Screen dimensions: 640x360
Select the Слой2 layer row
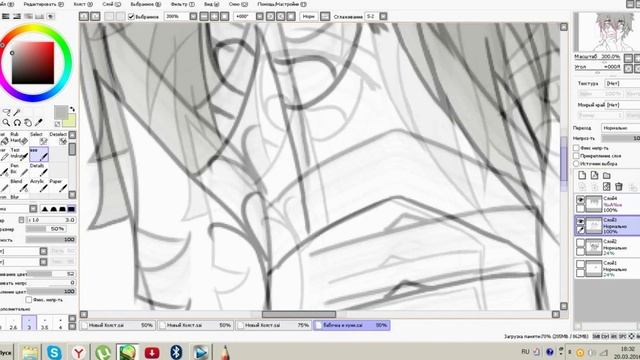pos(607,247)
